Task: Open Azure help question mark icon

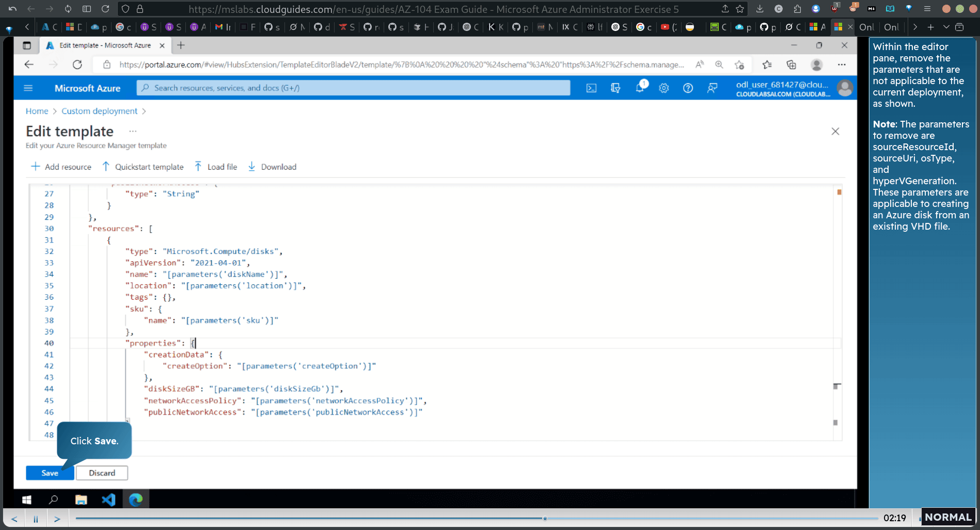Action: tap(688, 88)
